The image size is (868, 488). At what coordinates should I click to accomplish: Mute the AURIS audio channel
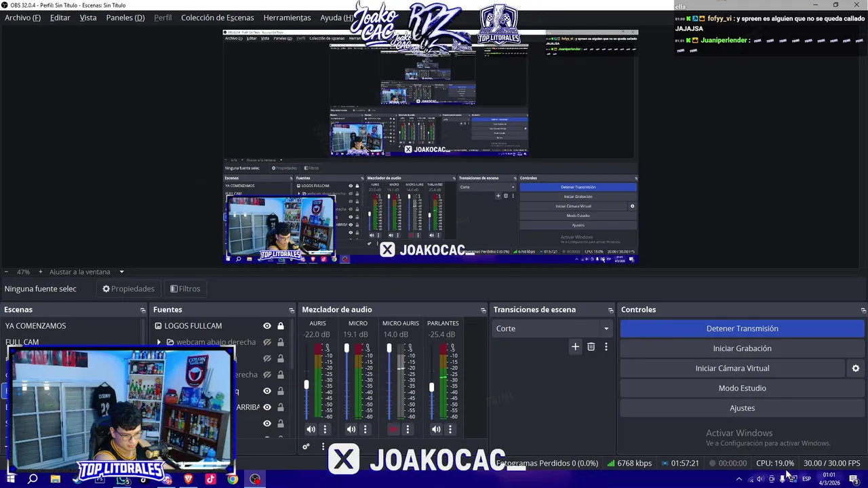[x=311, y=429]
